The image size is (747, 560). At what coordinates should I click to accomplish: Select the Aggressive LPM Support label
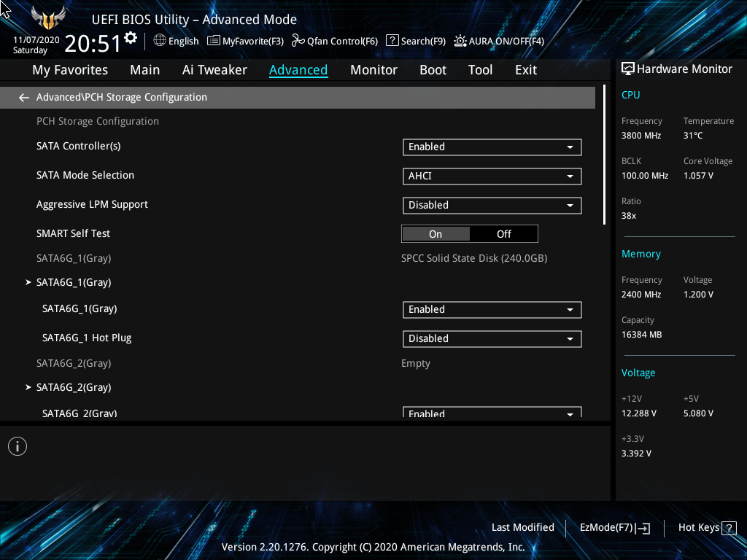92,204
